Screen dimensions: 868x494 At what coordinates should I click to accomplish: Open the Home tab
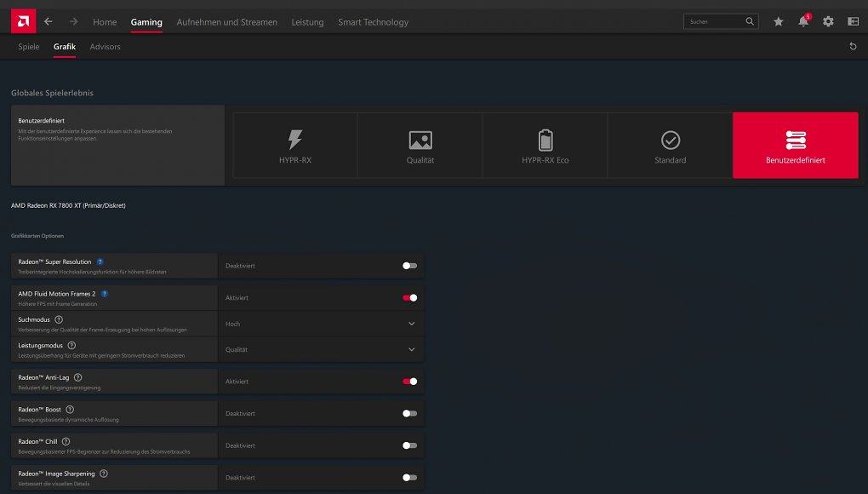[105, 22]
